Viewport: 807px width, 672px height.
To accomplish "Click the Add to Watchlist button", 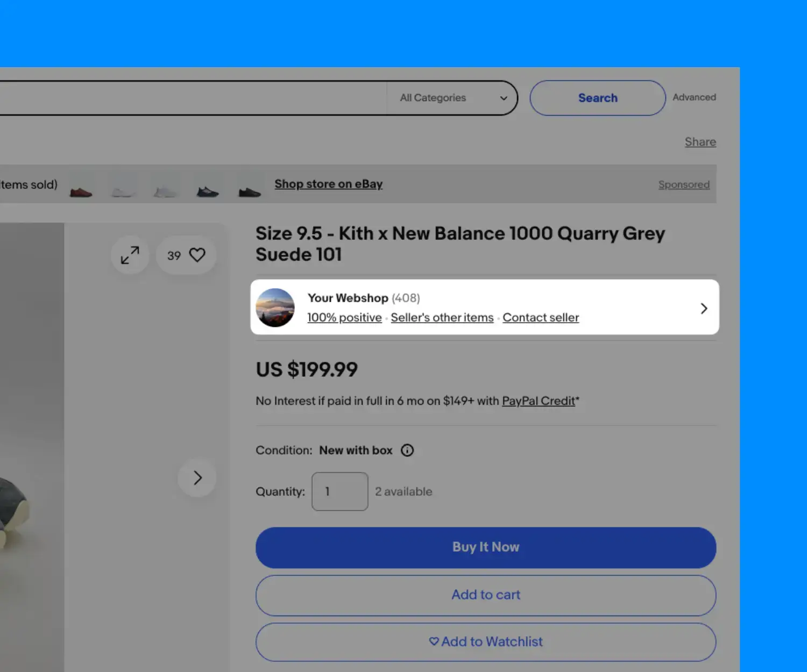I will [x=486, y=642].
